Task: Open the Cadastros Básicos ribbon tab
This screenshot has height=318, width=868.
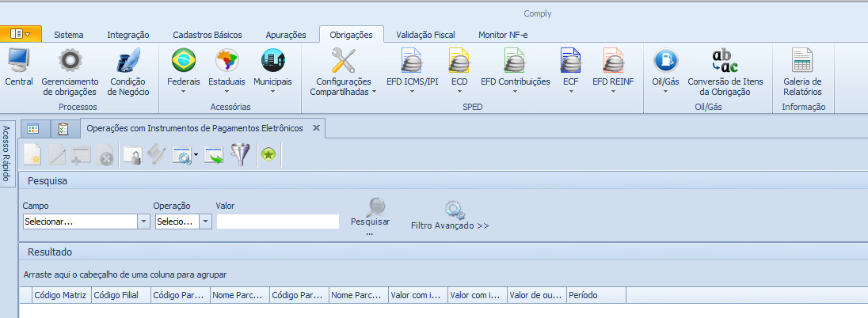Action: [207, 35]
